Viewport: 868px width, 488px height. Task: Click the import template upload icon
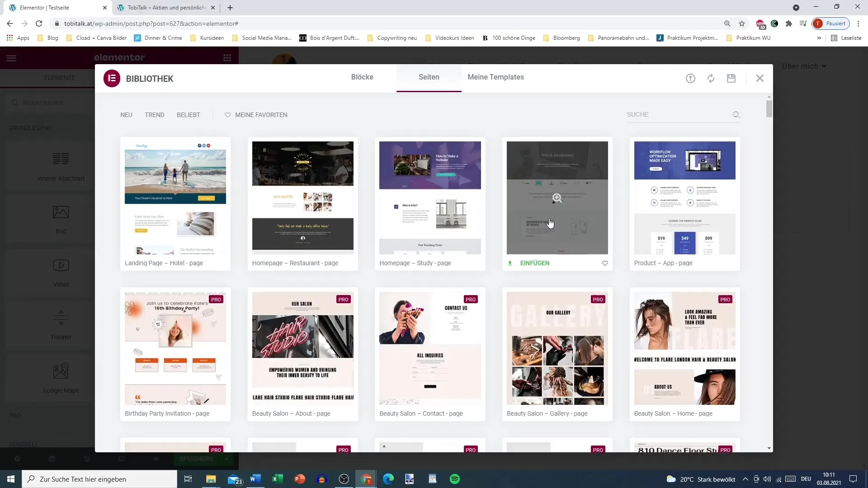pos(690,79)
